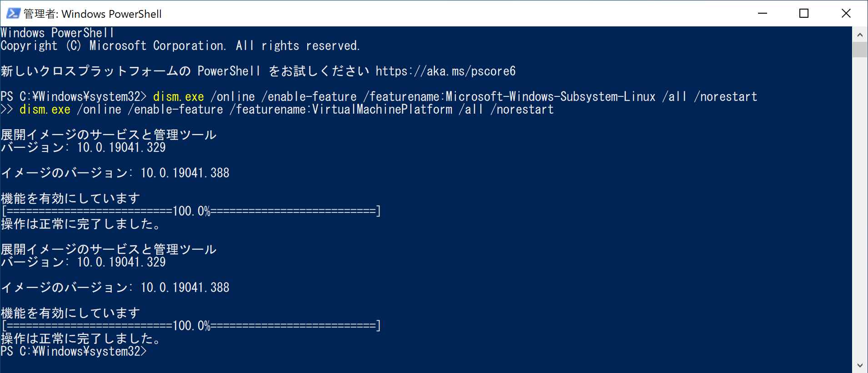
Task: Minimize the PowerShell window
Action: click(763, 13)
